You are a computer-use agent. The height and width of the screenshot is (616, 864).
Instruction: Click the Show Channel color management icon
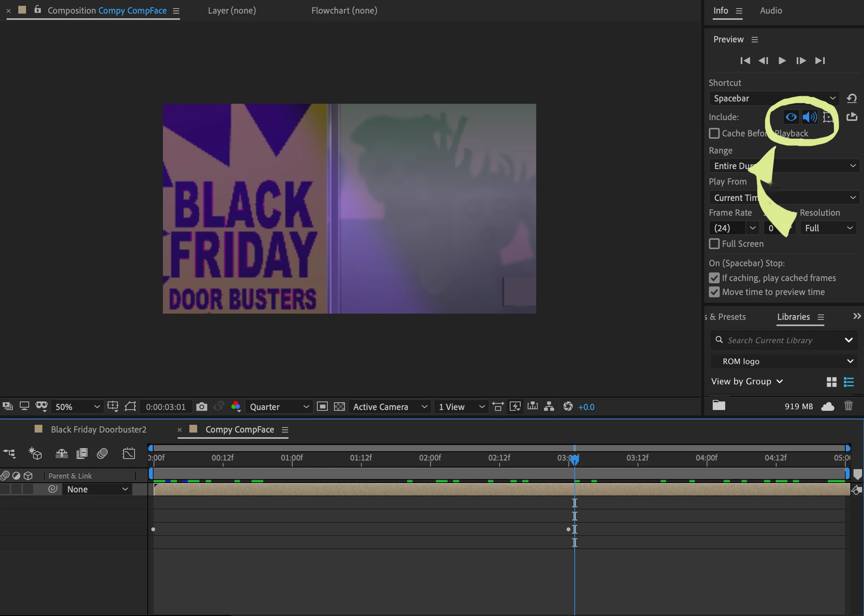coord(236,407)
